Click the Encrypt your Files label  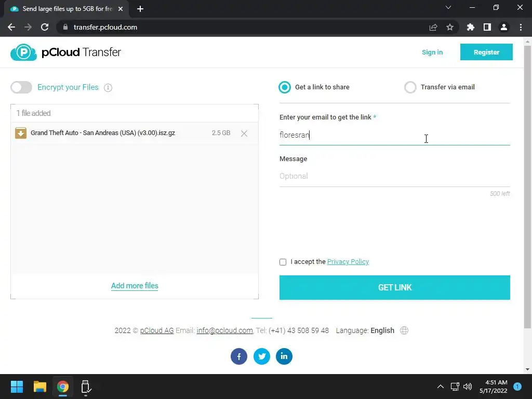(x=68, y=87)
